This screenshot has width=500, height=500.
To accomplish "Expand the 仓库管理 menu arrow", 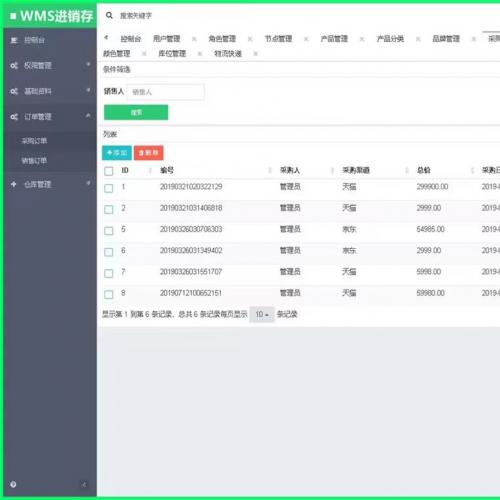I will [x=88, y=183].
